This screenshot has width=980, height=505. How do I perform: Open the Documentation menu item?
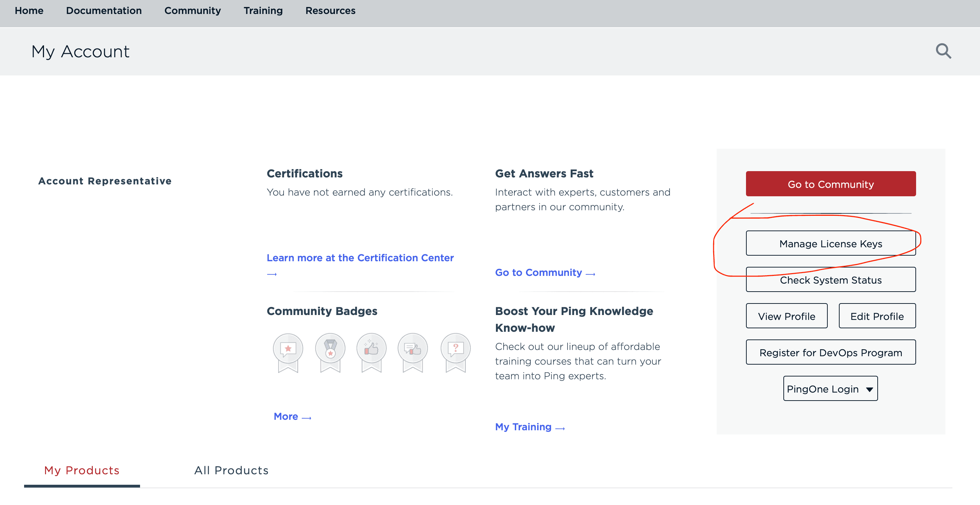[104, 11]
